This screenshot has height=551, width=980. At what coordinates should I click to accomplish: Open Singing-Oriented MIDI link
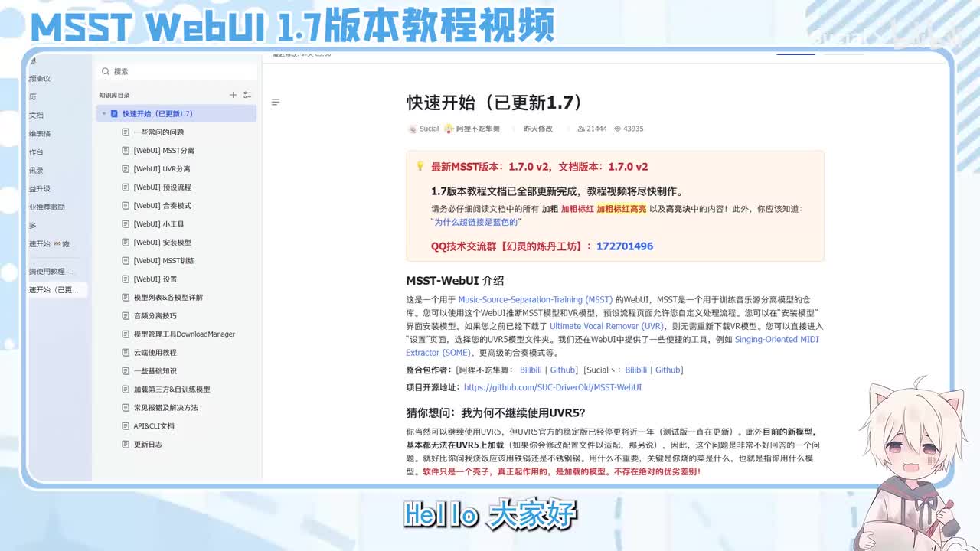click(x=777, y=339)
